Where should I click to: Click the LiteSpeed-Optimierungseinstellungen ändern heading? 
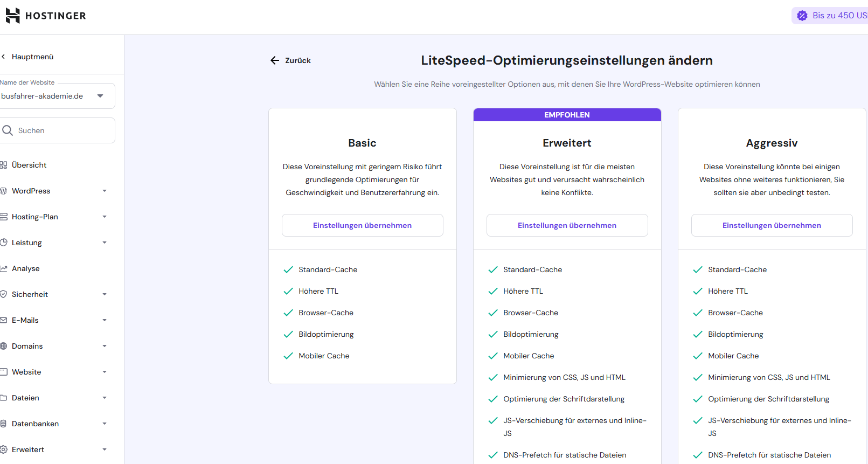pyautogui.click(x=567, y=60)
